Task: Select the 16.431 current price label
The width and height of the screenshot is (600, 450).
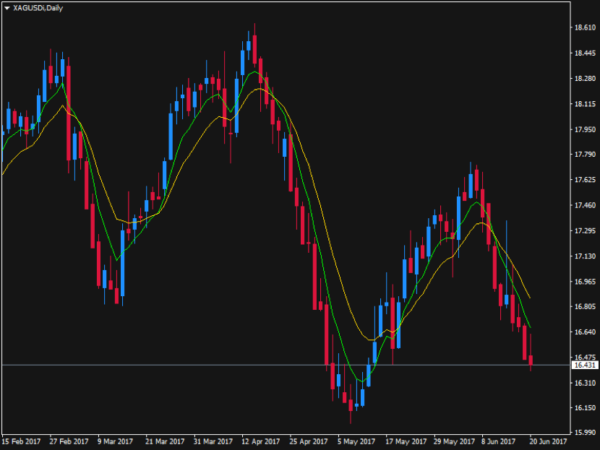Action: click(x=585, y=365)
